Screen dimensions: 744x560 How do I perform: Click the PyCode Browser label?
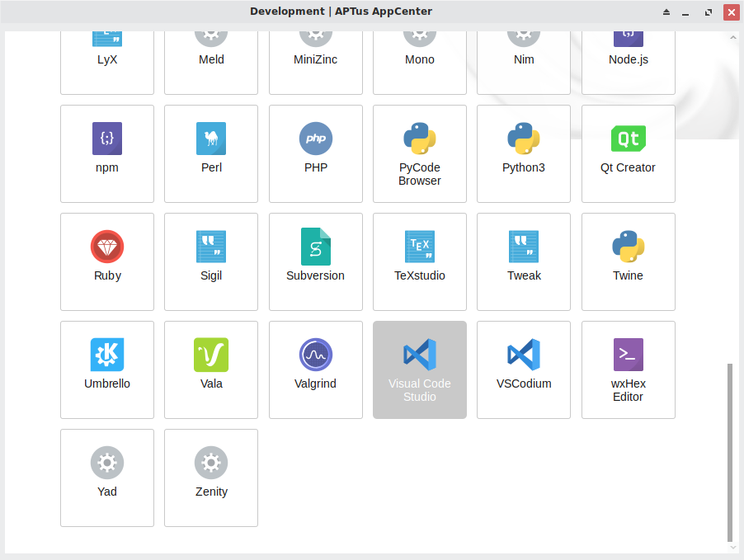click(x=420, y=174)
